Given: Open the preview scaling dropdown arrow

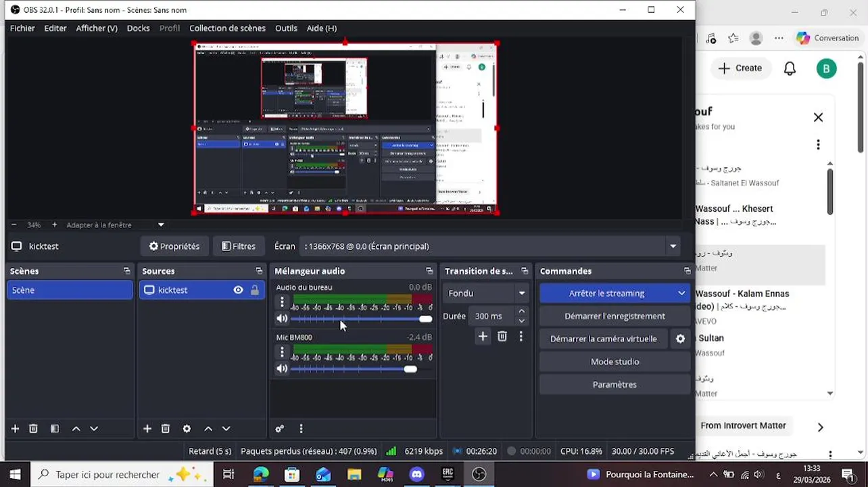Looking at the screenshot, I should 161,225.
